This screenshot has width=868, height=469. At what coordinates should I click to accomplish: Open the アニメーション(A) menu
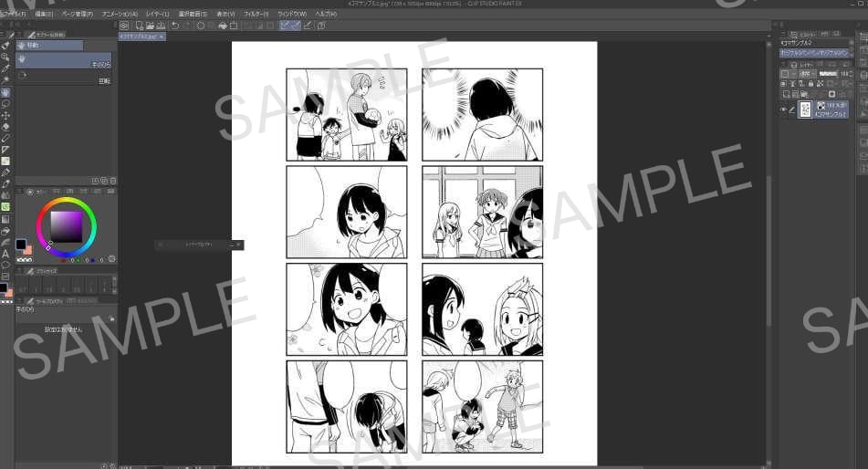(x=120, y=14)
